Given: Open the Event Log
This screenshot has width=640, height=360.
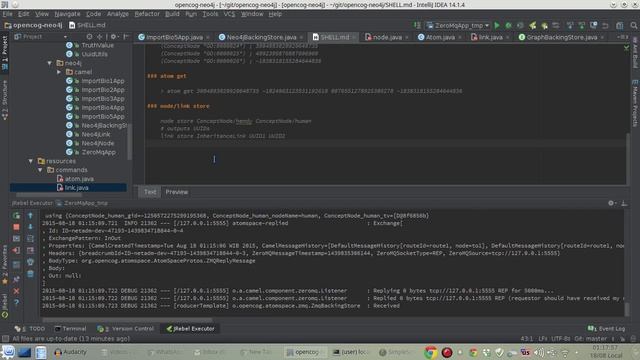Looking at the screenshot, I should (x=606, y=329).
